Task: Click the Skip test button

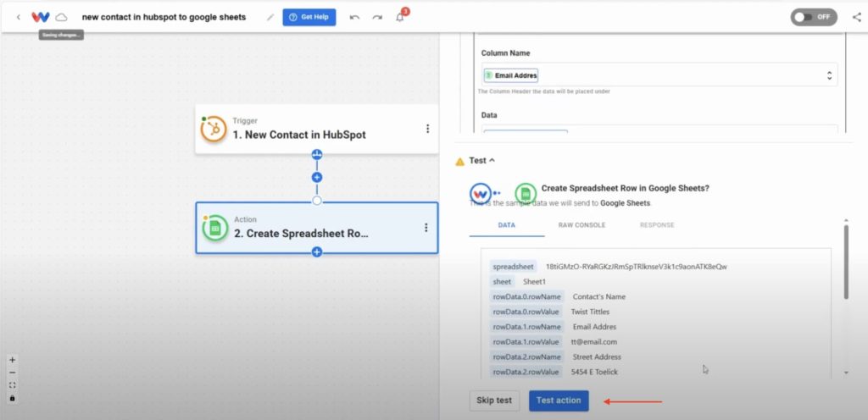Action: [x=494, y=401]
